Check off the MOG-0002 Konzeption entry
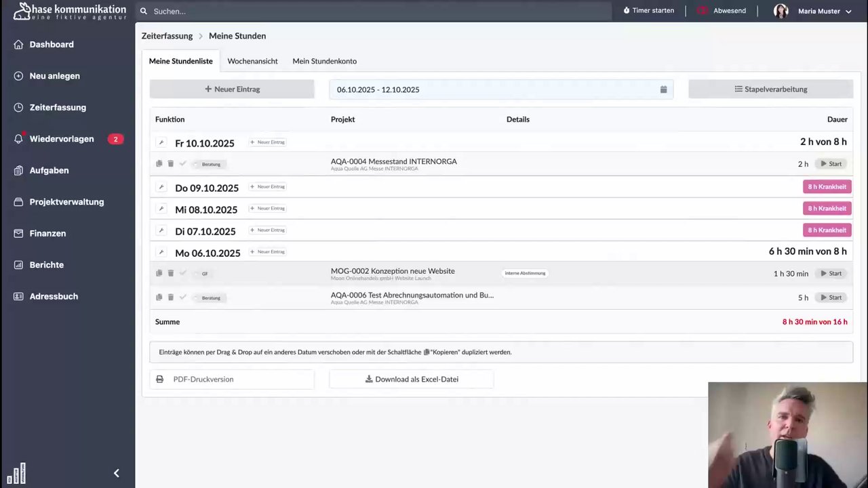The height and width of the screenshot is (488, 868). tap(182, 273)
